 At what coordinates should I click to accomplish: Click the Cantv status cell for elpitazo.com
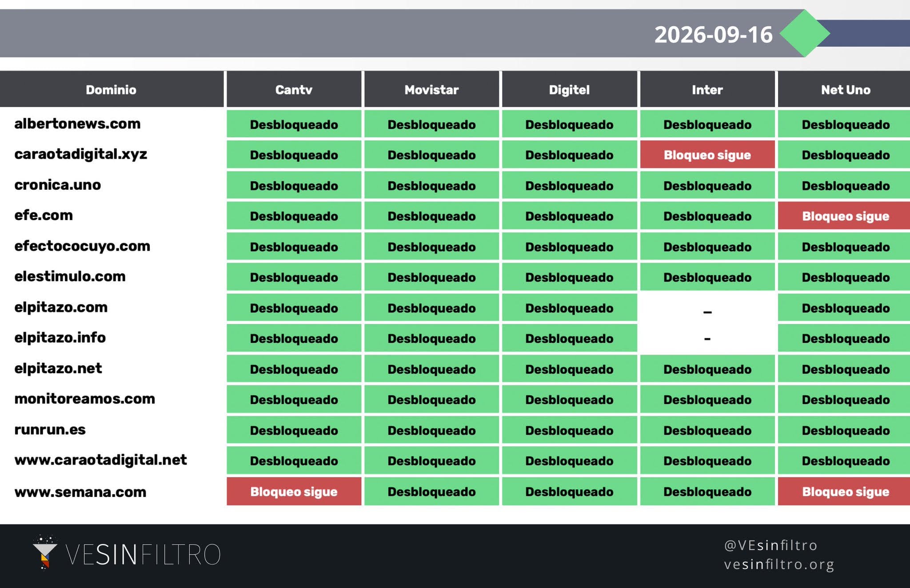pyautogui.click(x=294, y=308)
